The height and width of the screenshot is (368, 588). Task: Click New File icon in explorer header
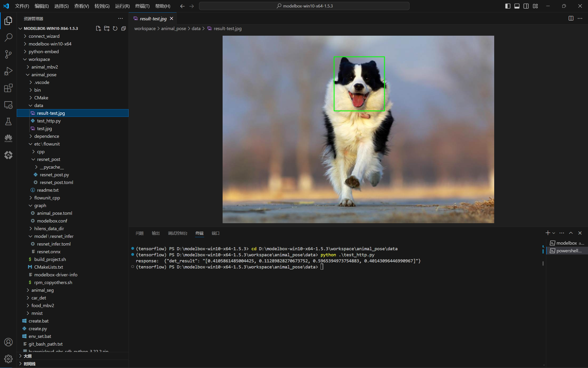pos(98,28)
